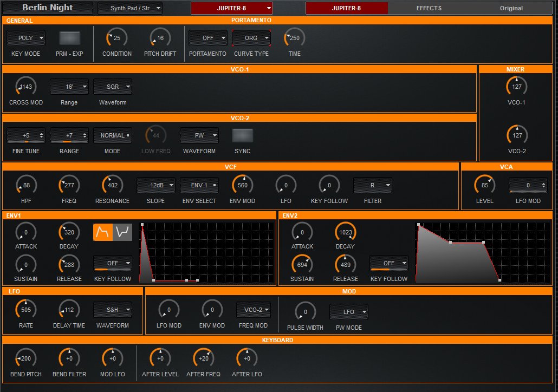This screenshot has width=558, height=392.
Task: Click the ENV1 DECAY knob
Action: pos(69,232)
